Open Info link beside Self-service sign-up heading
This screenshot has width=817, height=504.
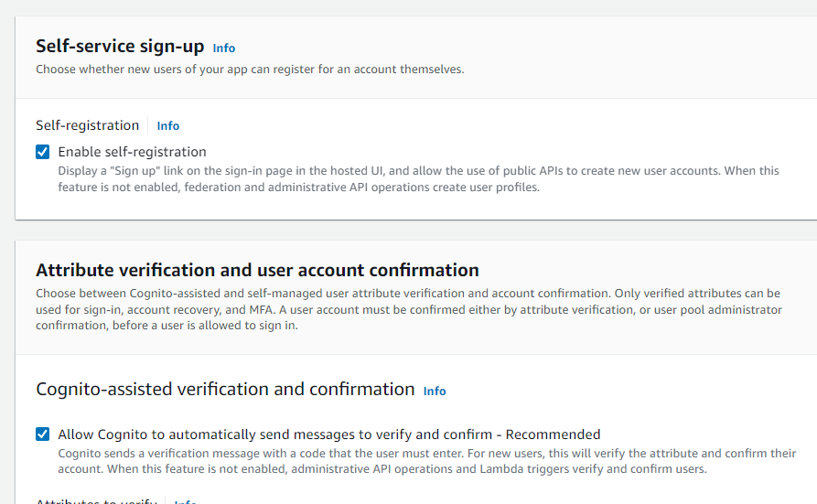tap(223, 48)
